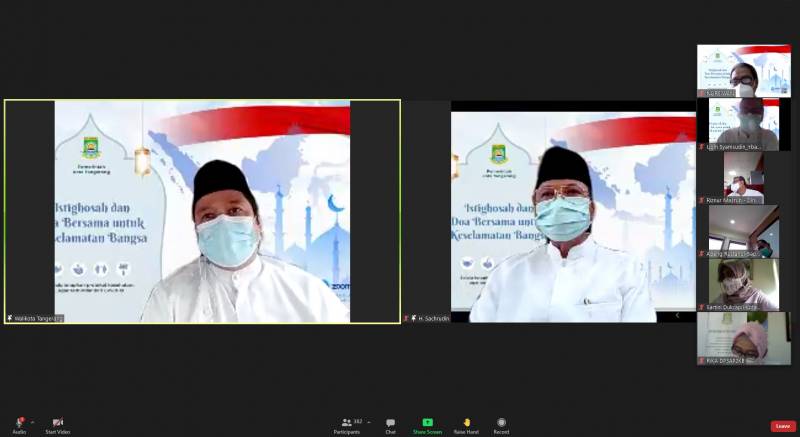Click the muted mic icon beside H. Sachrudin

pos(407,318)
